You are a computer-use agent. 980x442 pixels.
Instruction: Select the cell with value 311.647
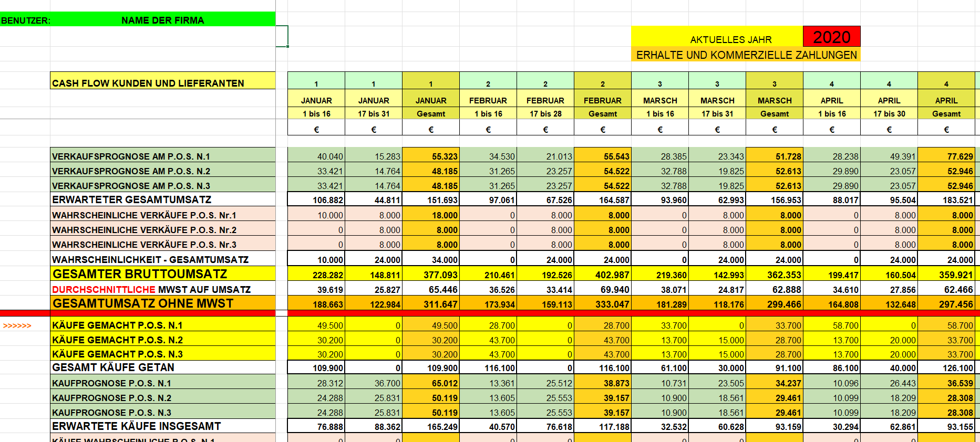tap(431, 304)
